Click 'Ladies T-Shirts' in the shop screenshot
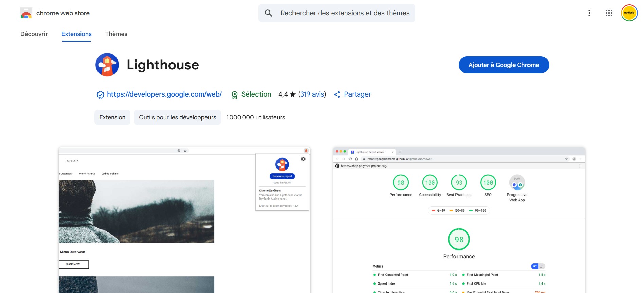The image size is (644, 293). [x=110, y=174]
